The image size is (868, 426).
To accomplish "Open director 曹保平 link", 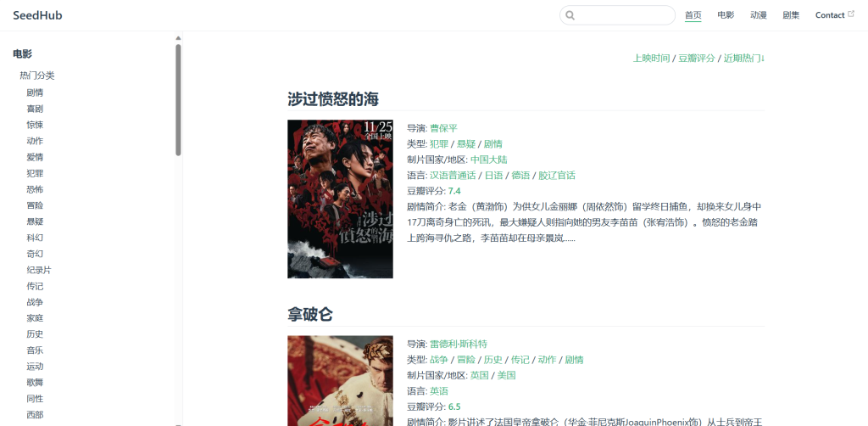I will 444,128.
